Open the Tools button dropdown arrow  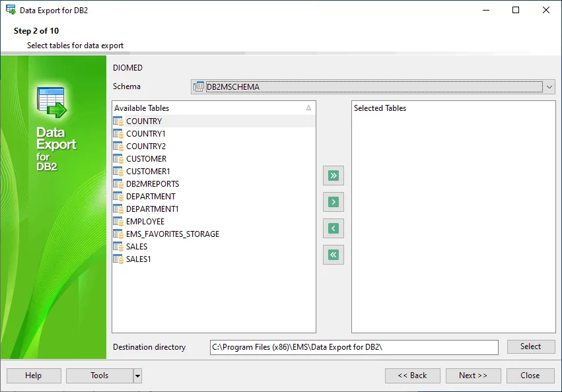click(137, 376)
